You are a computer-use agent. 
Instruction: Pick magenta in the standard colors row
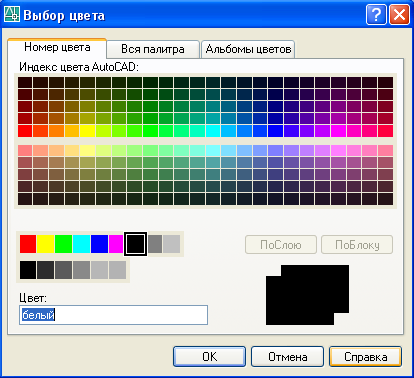[116, 244]
